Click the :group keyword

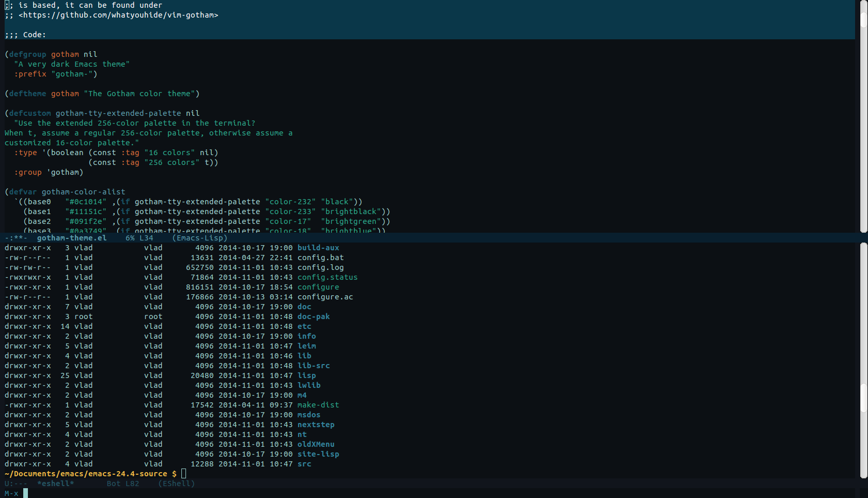(28, 172)
